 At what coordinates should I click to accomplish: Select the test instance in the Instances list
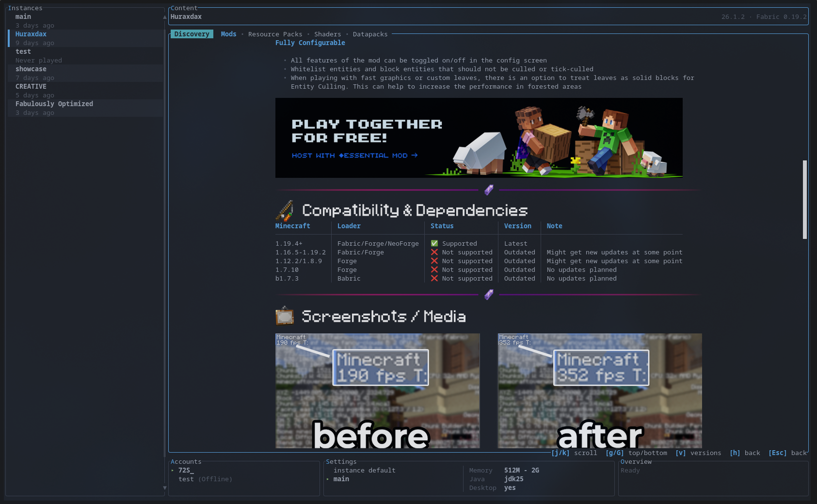85,56
